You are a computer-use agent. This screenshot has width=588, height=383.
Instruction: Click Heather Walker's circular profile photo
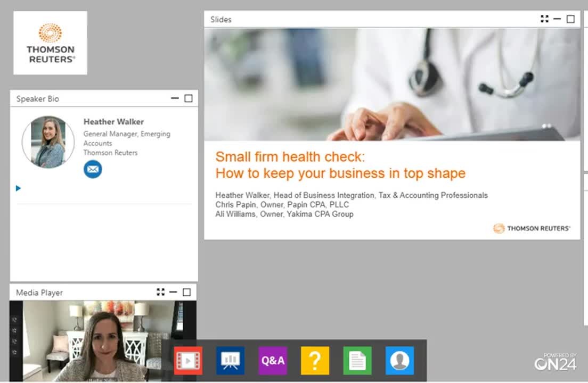click(x=48, y=142)
